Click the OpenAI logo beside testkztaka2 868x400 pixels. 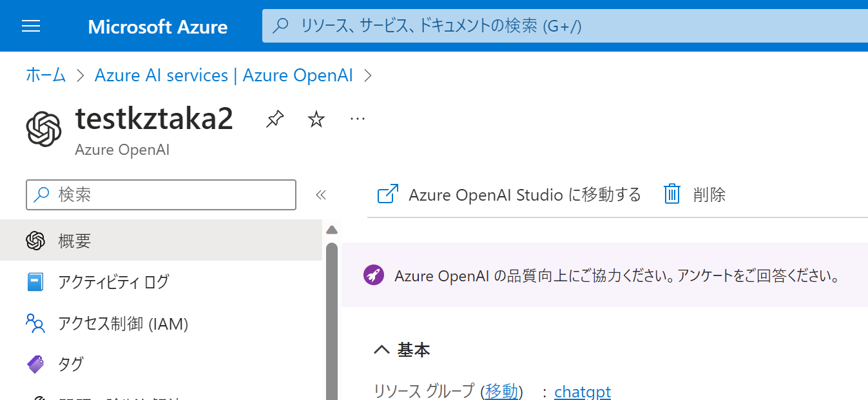pos(44,129)
